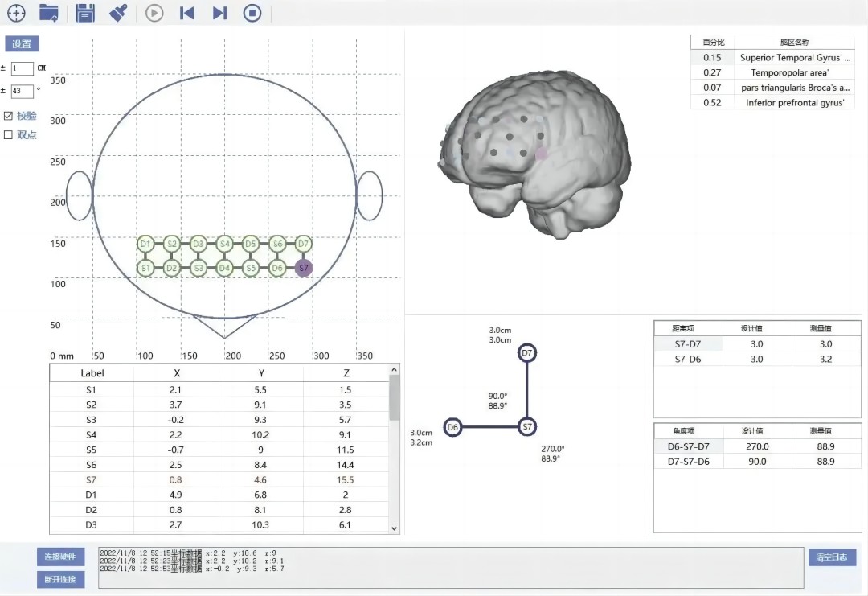Viewport: 868px width, 596px height.
Task: Open the folder icon in toolbar
Action: pyautogui.click(x=49, y=13)
